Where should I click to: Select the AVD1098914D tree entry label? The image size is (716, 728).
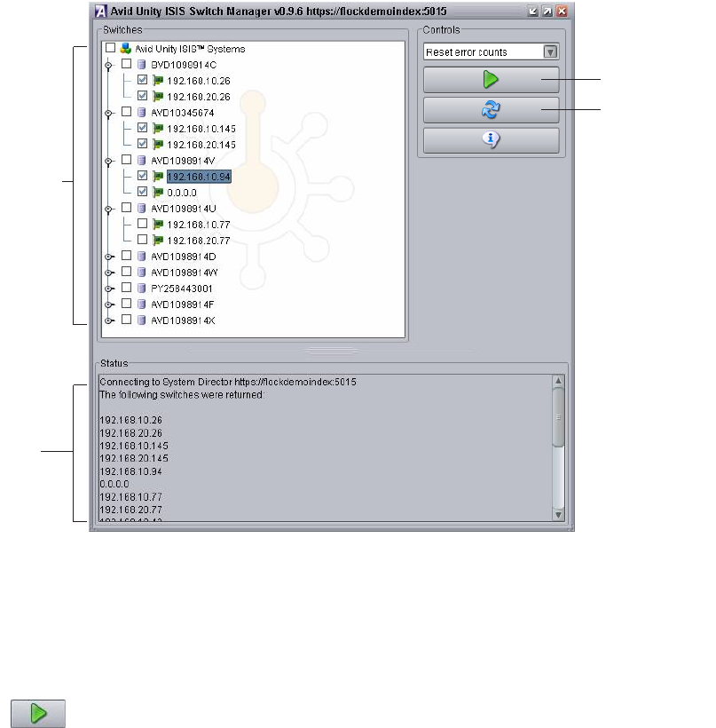coord(184,257)
